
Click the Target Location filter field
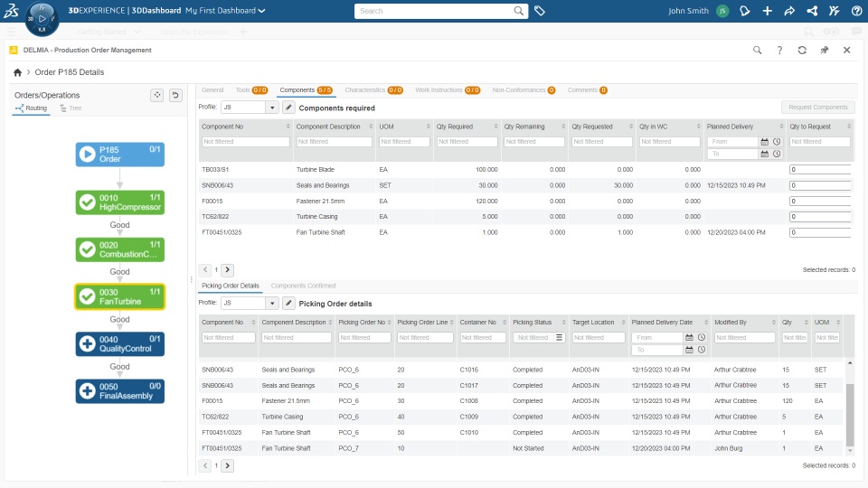[x=599, y=337]
